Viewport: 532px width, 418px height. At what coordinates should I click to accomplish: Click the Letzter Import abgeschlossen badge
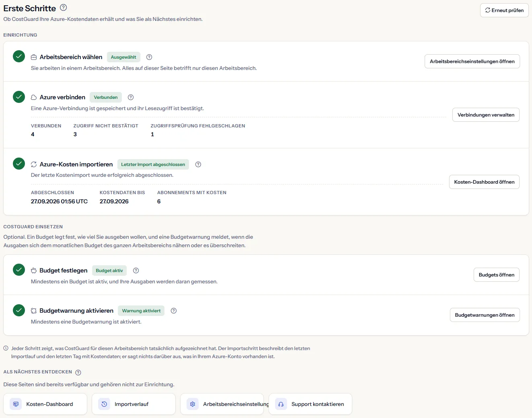pyautogui.click(x=153, y=164)
